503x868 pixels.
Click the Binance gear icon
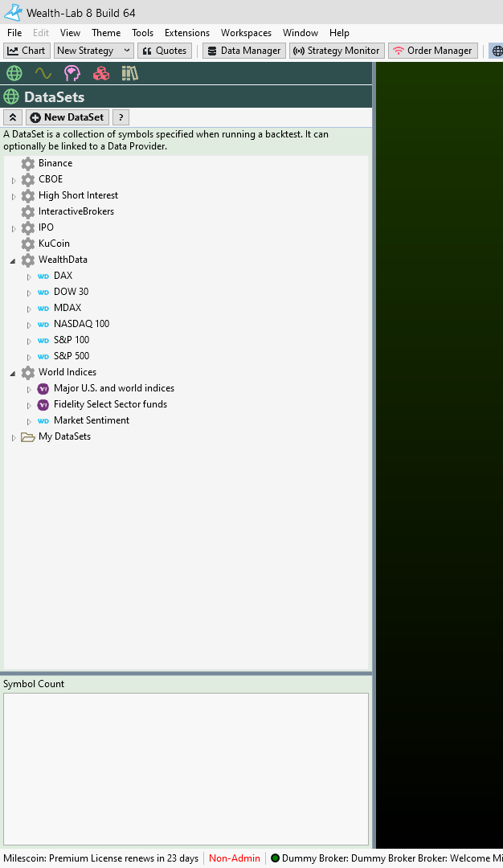point(28,163)
